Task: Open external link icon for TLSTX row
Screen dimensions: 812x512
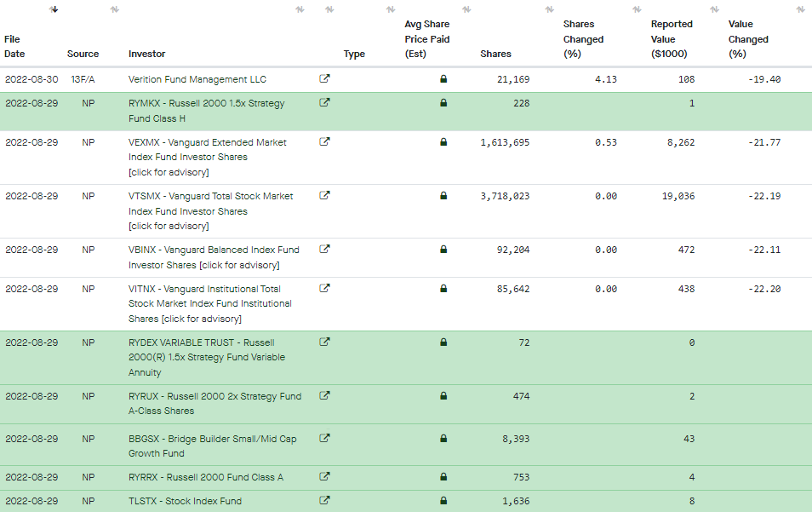Action: 324,500
